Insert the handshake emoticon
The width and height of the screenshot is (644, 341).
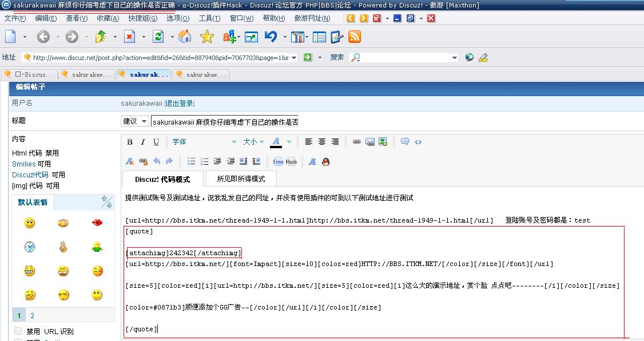click(63, 223)
